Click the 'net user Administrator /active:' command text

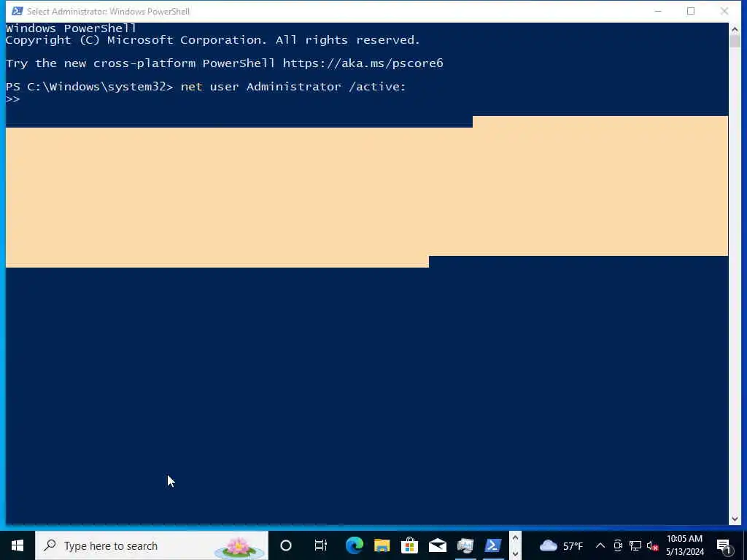293,87
